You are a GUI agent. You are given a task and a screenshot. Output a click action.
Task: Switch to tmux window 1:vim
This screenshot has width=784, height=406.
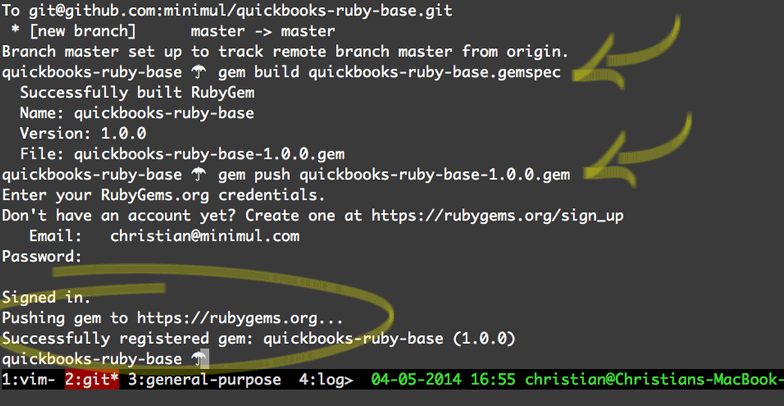tap(28, 380)
